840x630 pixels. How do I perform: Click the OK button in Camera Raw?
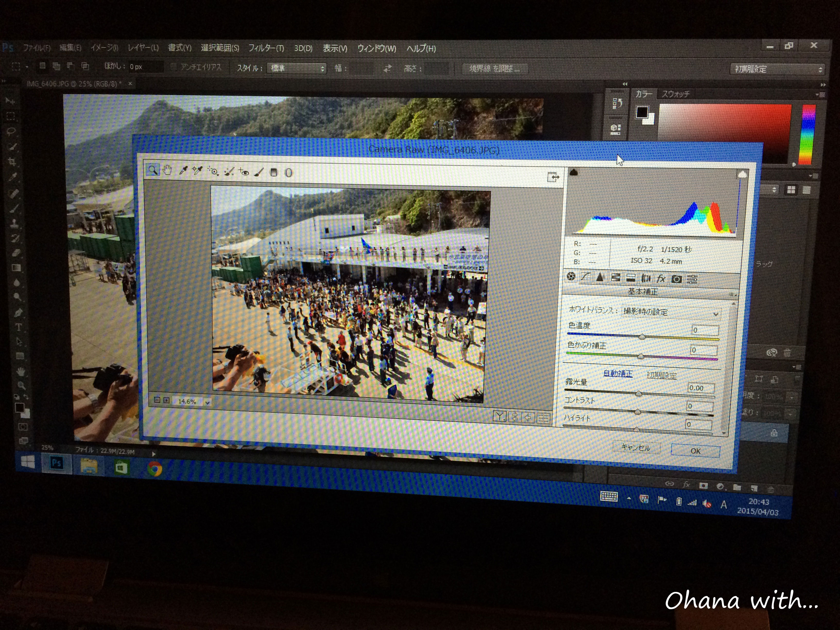click(x=695, y=451)
